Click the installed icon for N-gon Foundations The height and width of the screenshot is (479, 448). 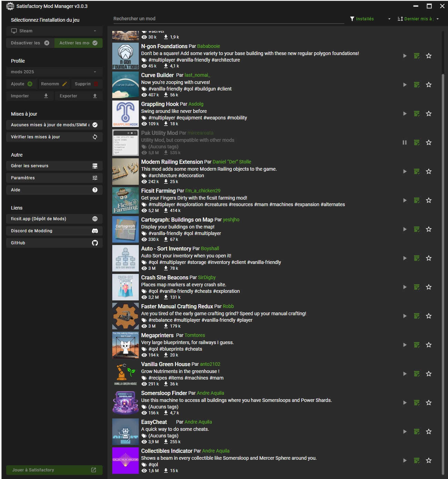coord(417,56)
